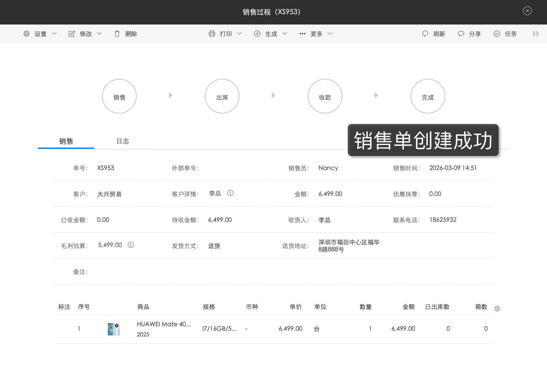Open the 生成 dropdown chevron

click(x=285, y=34)
